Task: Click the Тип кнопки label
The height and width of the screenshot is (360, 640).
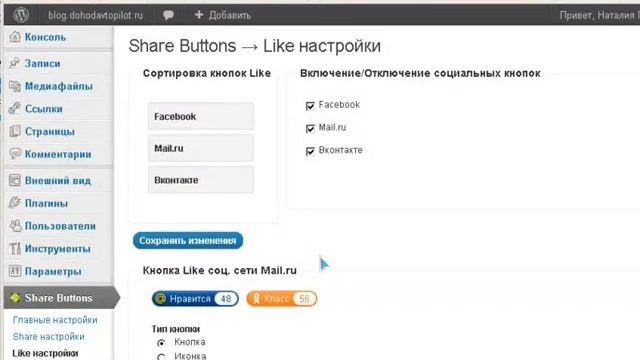Action: [176, 329]
